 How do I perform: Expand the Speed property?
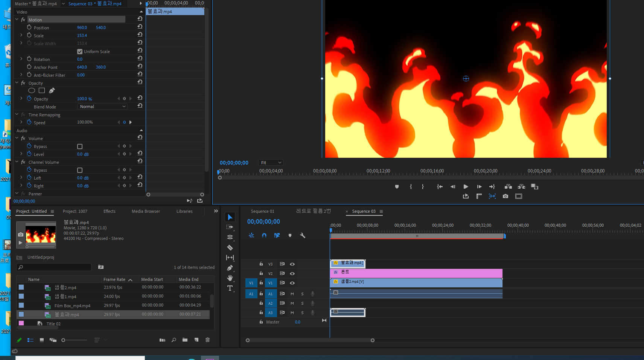21,122
